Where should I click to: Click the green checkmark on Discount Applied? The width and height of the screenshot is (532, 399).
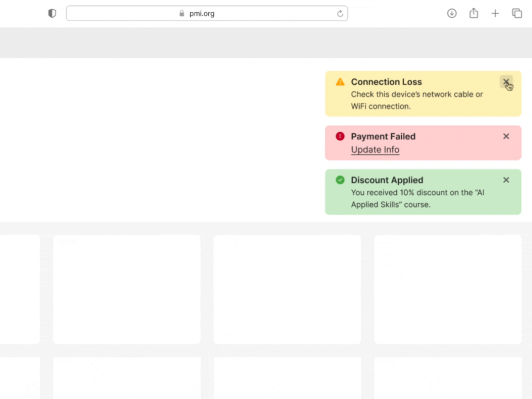[340, 180]
